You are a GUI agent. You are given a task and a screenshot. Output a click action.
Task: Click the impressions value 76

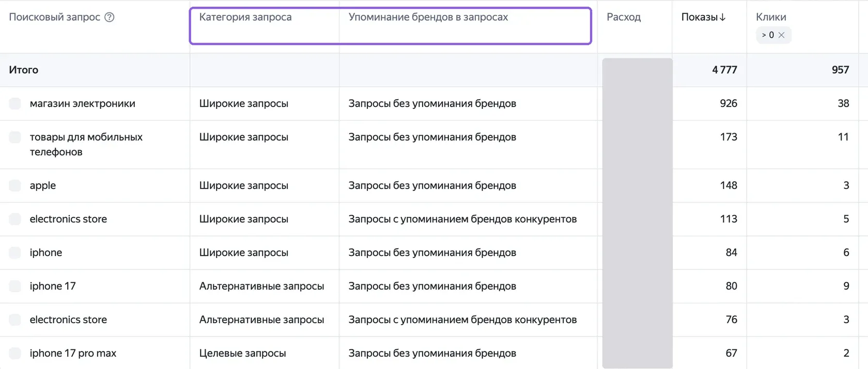coord(731,319)
